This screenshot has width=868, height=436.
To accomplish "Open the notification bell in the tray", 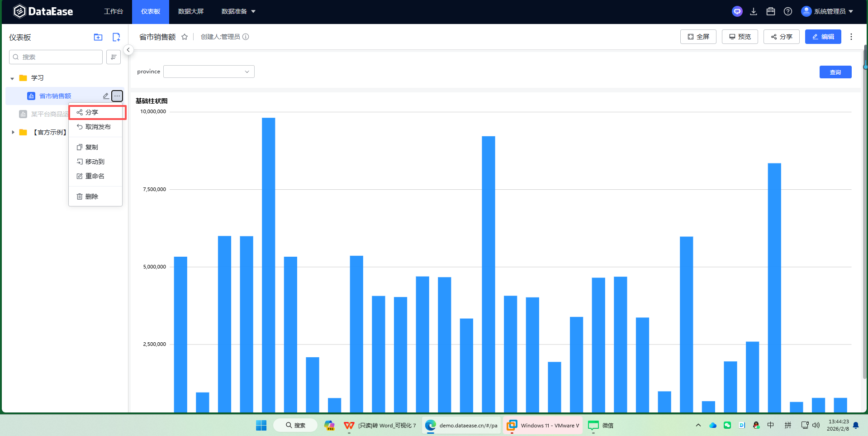I will point(856,425).
